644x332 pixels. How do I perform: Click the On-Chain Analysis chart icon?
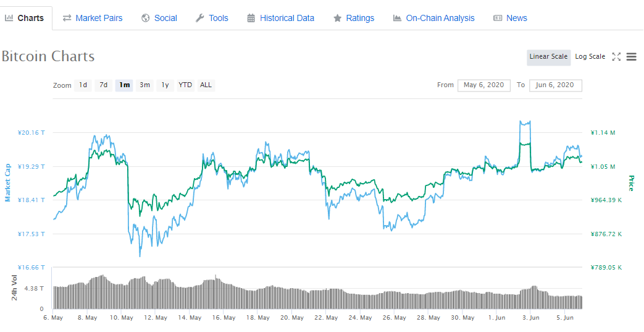pyautogui.click(x=397, y=18)
